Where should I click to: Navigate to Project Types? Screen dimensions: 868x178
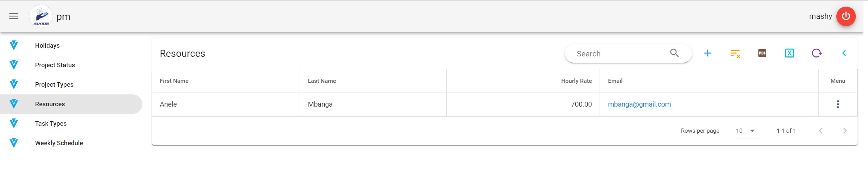(x=54, y=85)
